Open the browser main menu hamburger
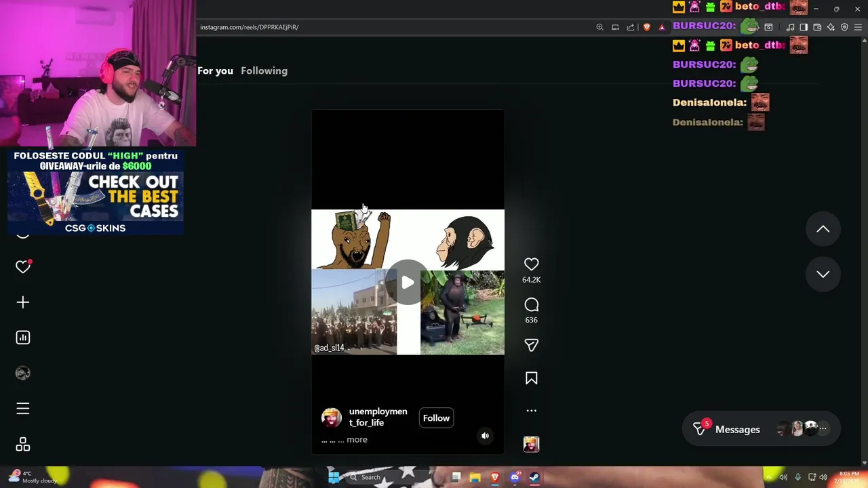Image resolution: width=868 pixels, height=488 pixels. [858, 27]
